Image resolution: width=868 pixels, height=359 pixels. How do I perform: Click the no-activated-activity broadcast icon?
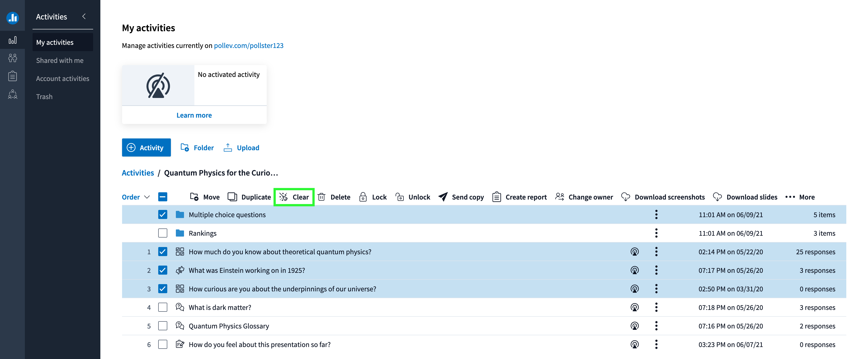click(x=158, y=86)
